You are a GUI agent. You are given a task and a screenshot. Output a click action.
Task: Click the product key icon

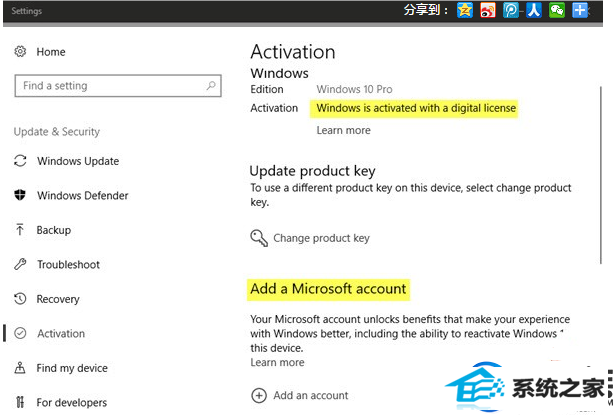coord(259,238)
